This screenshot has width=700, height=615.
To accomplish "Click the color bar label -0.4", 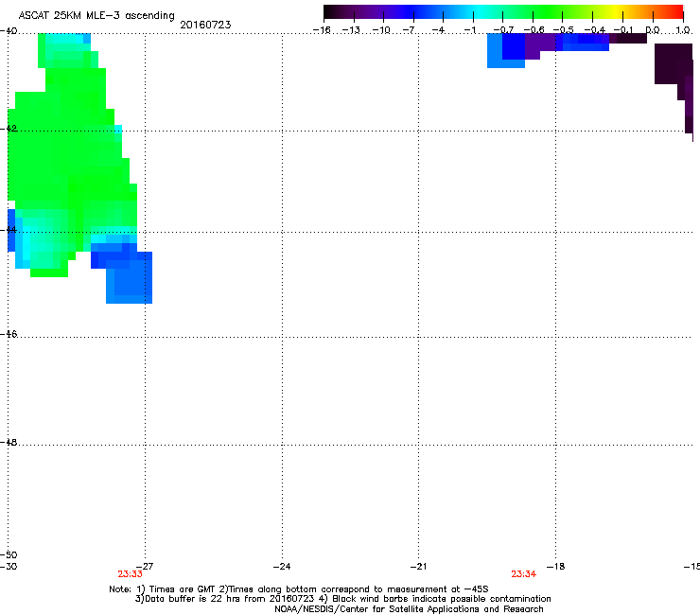I will (x=594, y=30).
